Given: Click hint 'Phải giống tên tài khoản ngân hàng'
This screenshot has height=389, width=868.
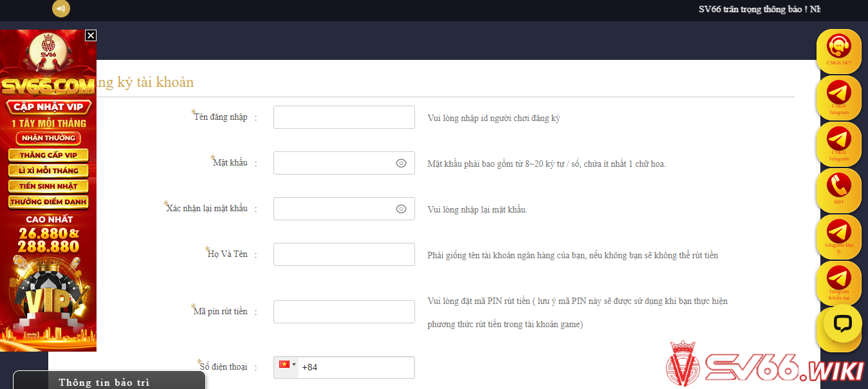Looking at the screenshot, I should [x=573, y=255].
